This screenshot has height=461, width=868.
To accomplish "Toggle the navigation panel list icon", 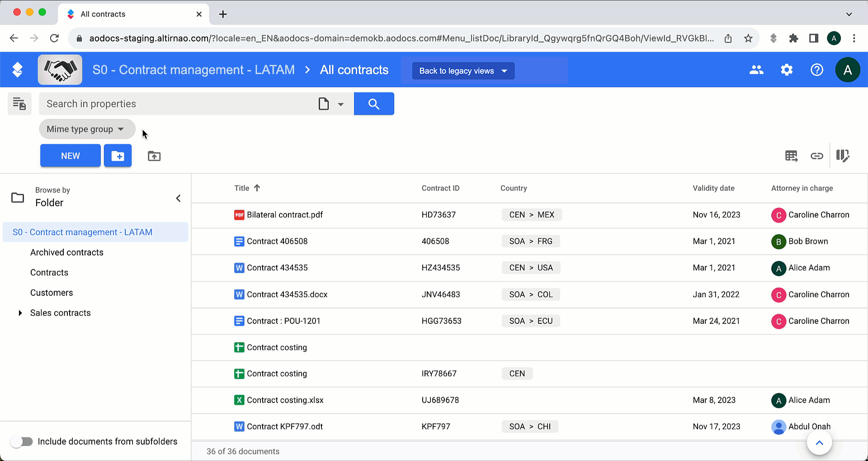I will click(19, 104).
